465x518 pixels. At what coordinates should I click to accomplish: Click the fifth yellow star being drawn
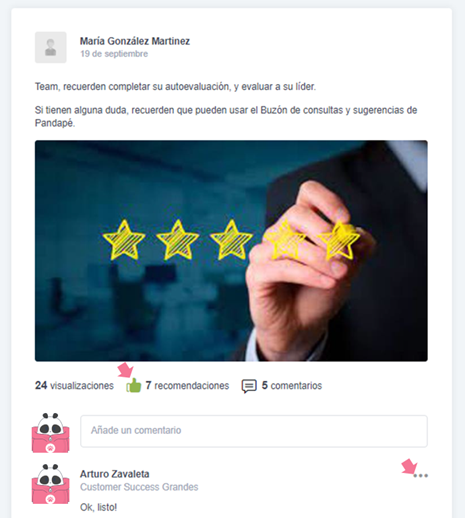pyautogui.click(x=339, y=240)
